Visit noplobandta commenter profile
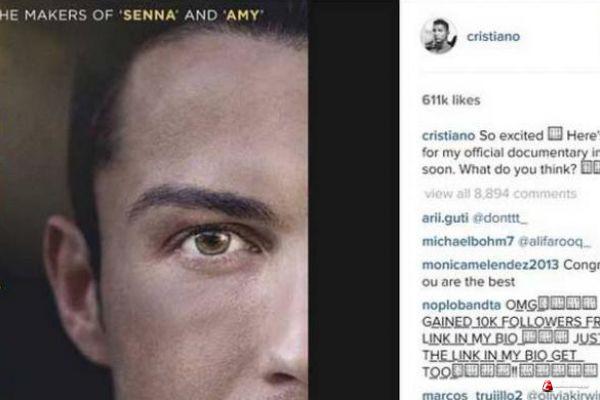Image resolution: width=600 pixels, height=400 pixels. [461, 305]
